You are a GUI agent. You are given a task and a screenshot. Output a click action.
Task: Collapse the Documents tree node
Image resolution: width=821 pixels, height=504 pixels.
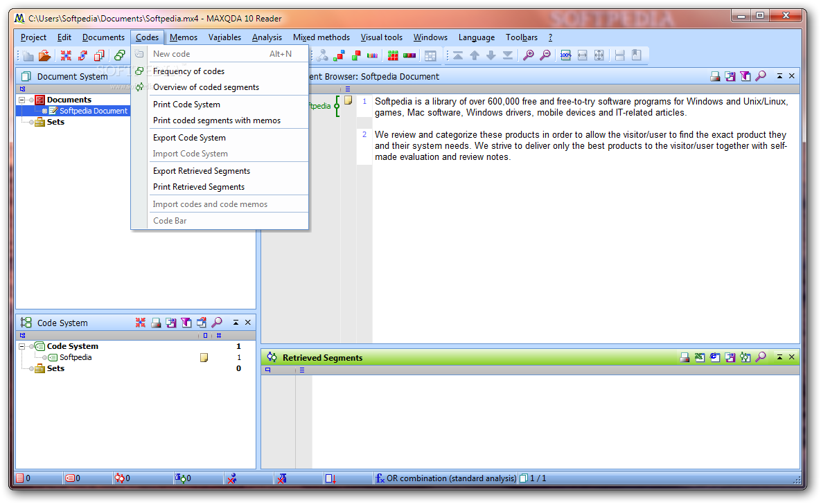[21, 100]
